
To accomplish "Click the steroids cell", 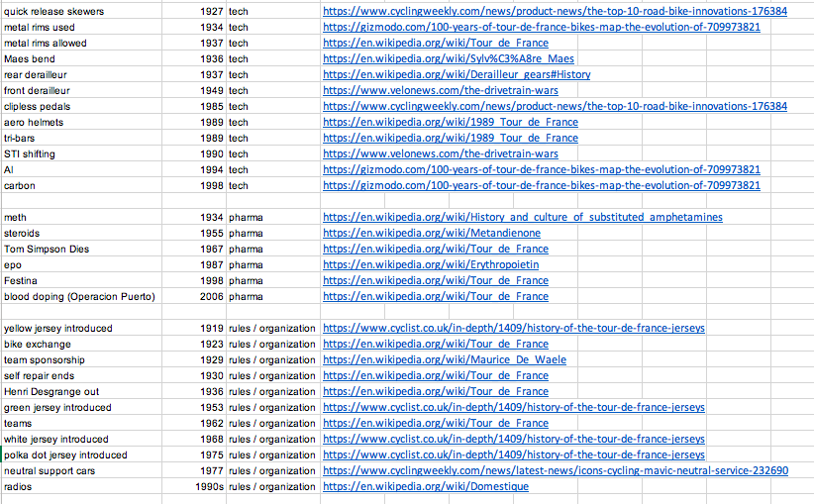I will click(x=81, y=233).
